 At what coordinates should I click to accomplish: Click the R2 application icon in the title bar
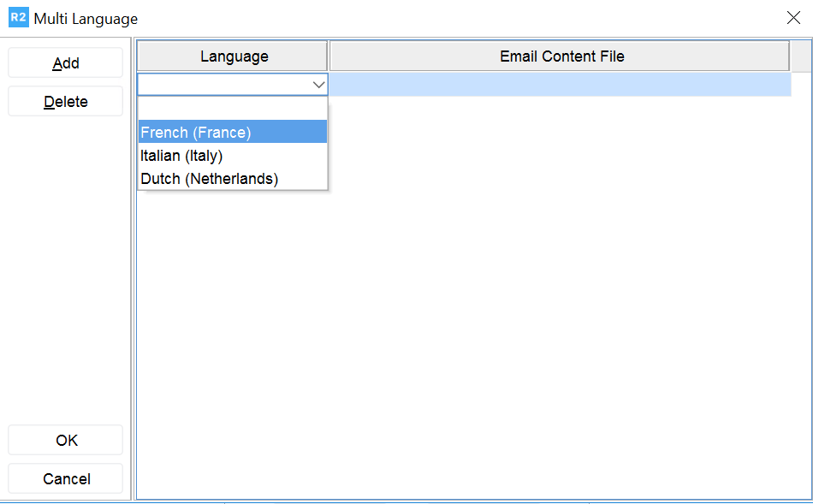(x=18, y=17)
